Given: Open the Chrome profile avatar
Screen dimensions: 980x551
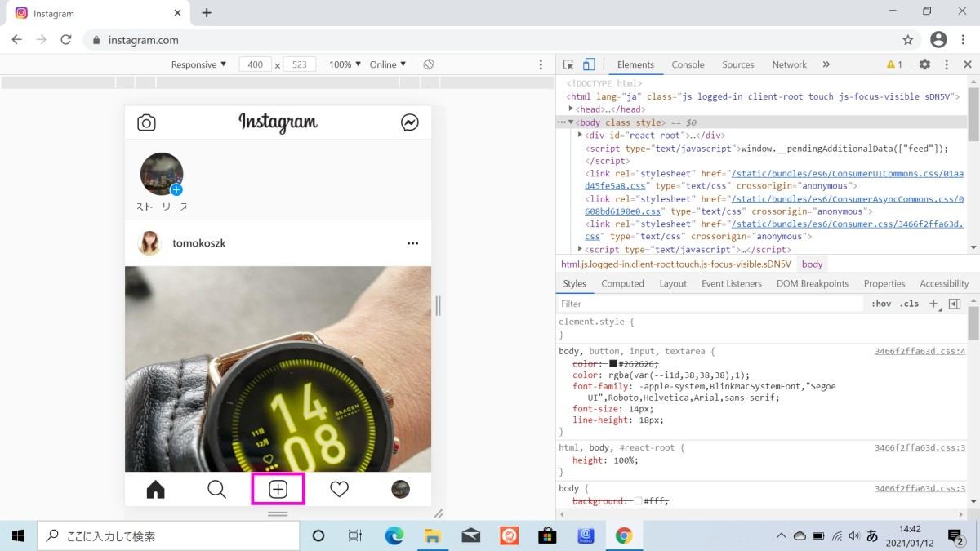Looking at the screenshot, I should click(938, 39).
